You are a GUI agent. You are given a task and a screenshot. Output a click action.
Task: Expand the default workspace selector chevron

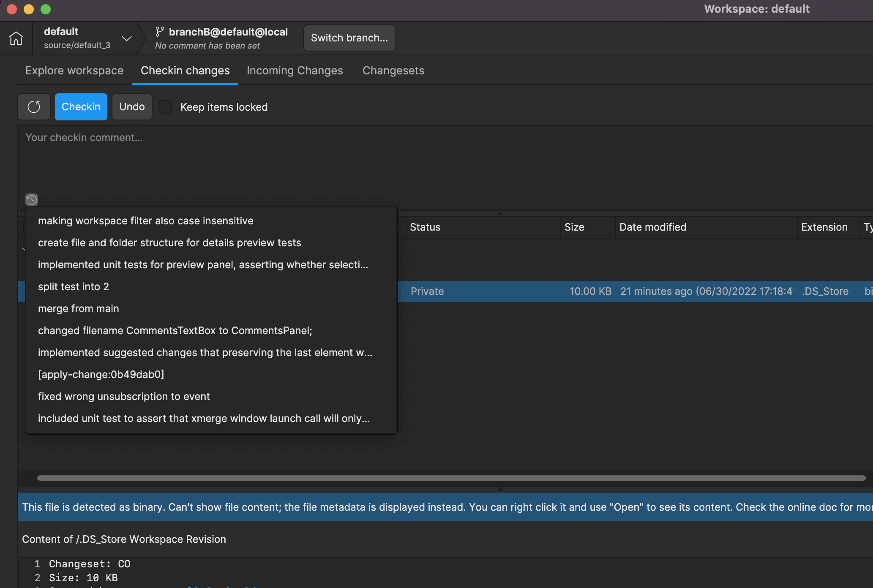tap(126, 38)
